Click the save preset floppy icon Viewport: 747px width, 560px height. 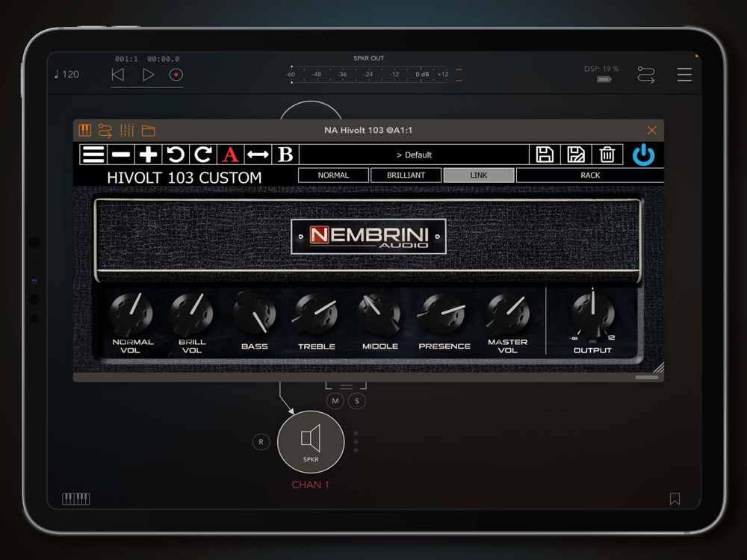(545, 155)
